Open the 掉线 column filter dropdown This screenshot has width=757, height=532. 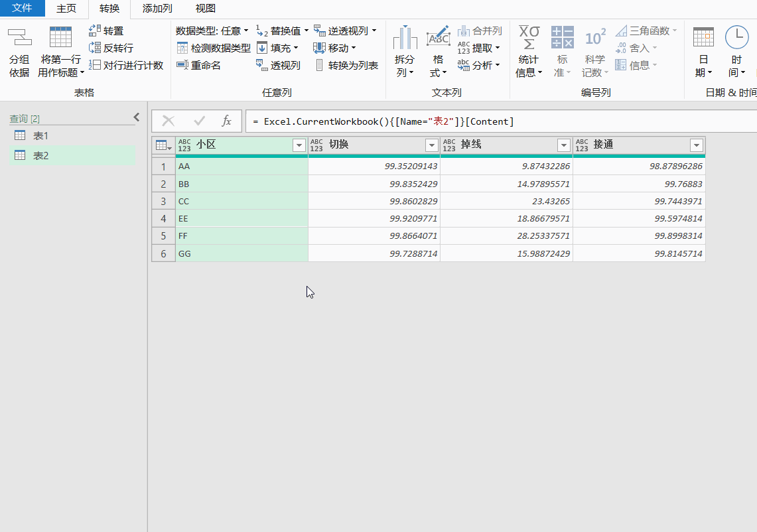(x=563, y=145)
